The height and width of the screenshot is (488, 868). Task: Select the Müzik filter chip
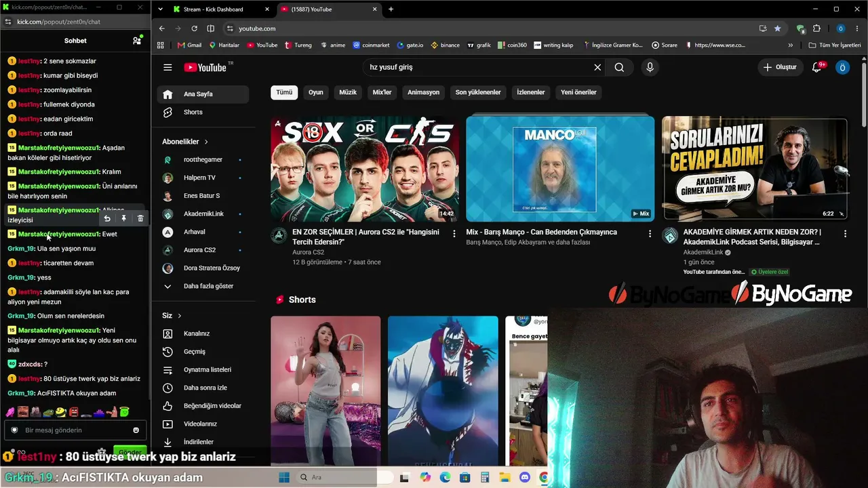point(348,92)
